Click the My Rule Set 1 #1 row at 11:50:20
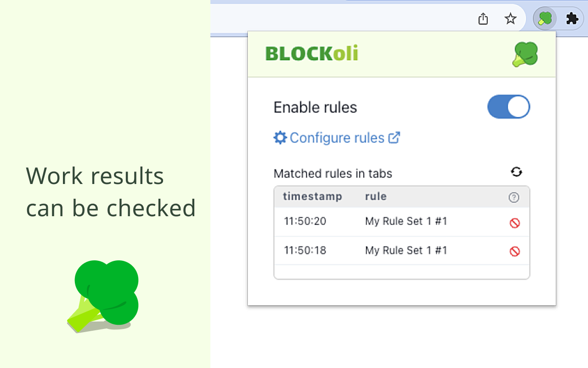This screenshot has height=368, width=588. tap(406, 221)
